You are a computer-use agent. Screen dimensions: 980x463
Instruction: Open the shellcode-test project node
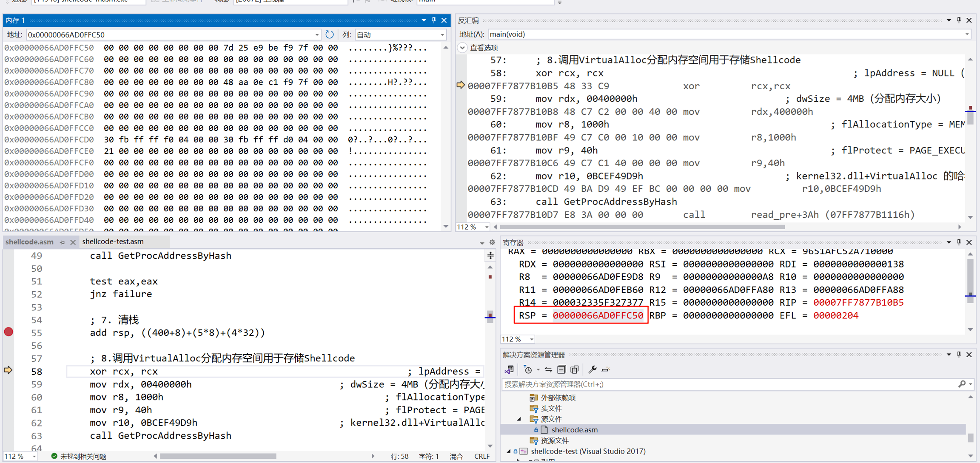pos(588,451)
